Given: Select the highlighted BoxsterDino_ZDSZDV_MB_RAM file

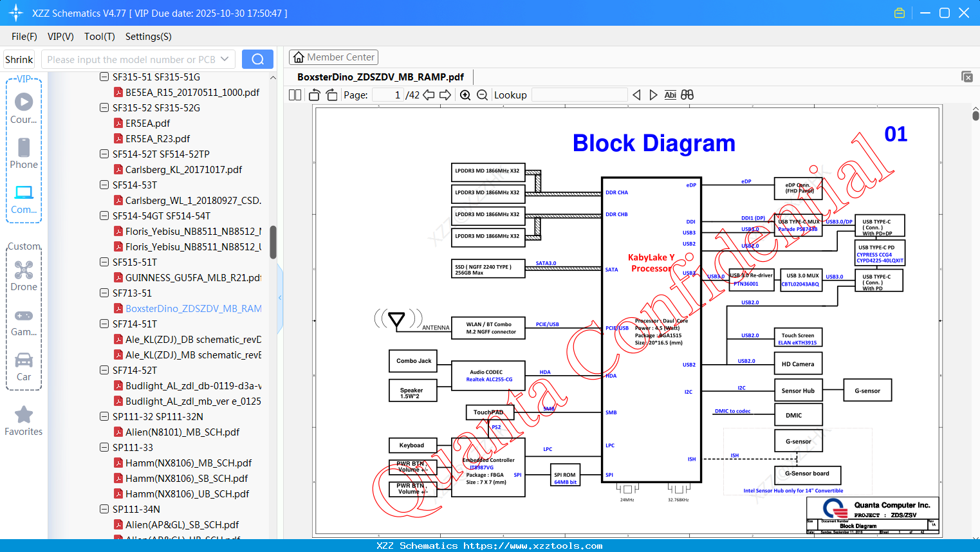Looking at the screenshot, I should pos(193,308).
